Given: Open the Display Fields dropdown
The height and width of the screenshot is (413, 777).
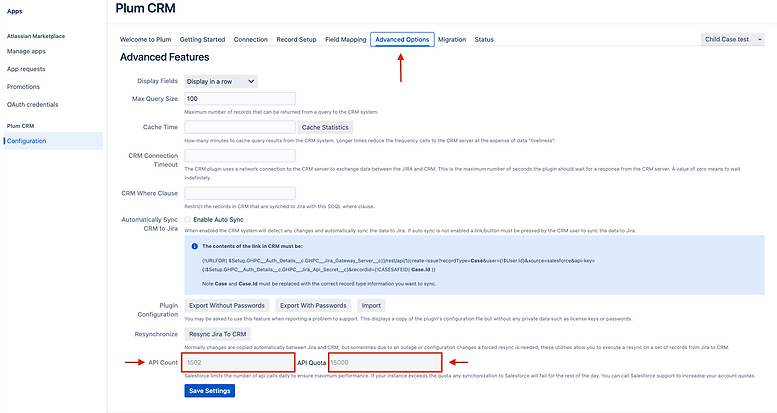Looking at the screenshot, I should (x=221, y=81).
